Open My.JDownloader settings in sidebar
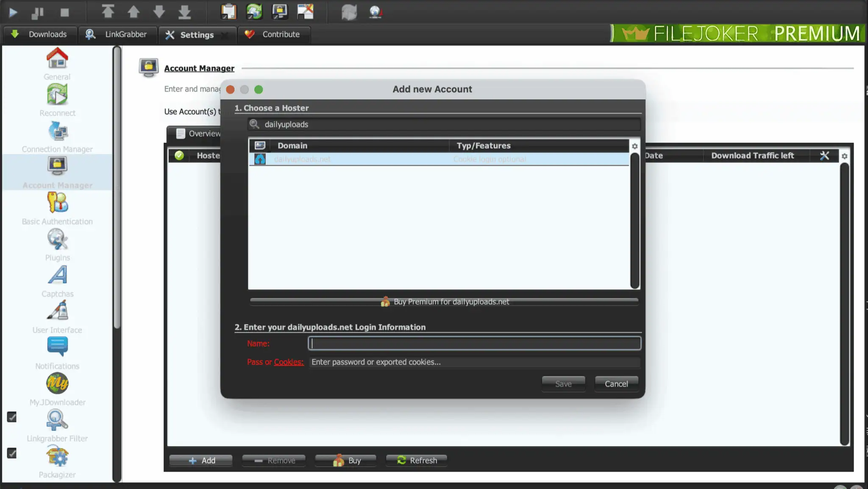Viewport: 868px width, 489px height. pyautogui.click(x=57, y=389)
